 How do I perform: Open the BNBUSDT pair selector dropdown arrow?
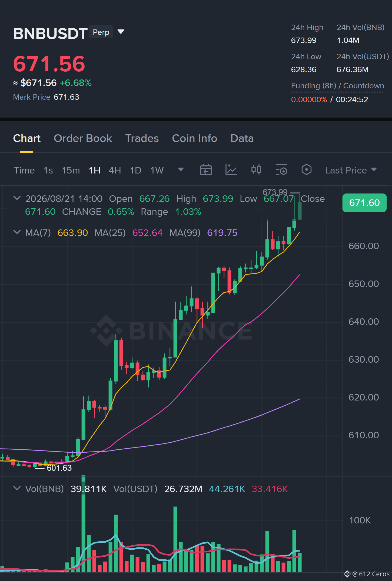[121, 32]
